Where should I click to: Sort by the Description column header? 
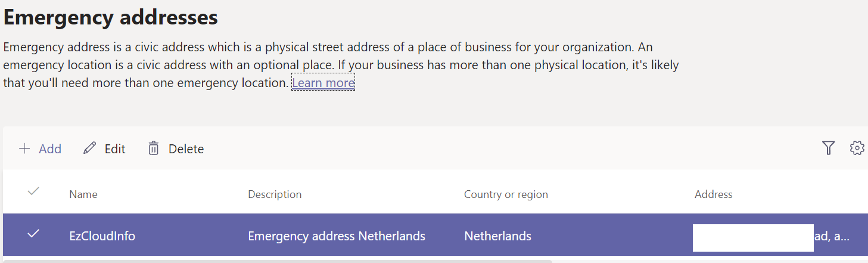pyautogui.click(x=275, y=194)
